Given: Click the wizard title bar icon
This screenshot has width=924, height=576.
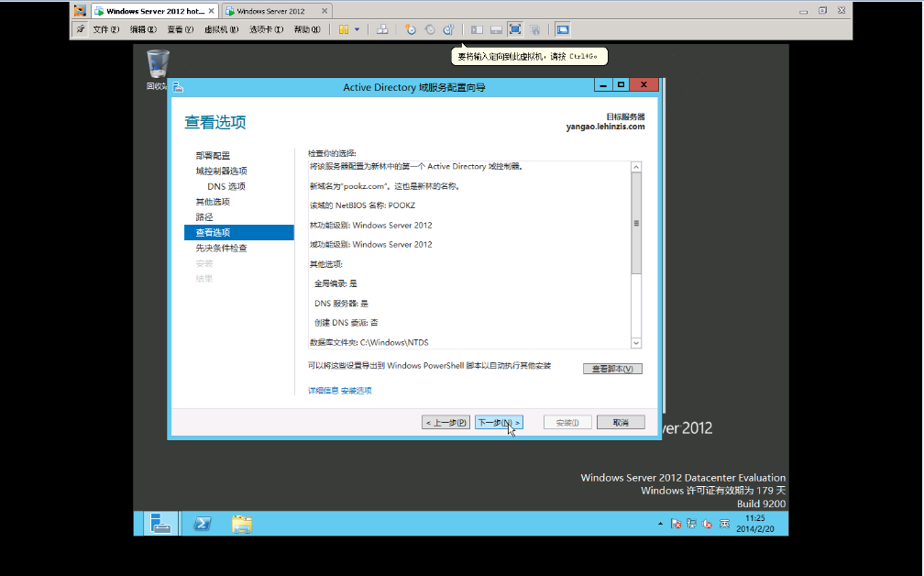Looking at the screenshot, I should (178, 87).
